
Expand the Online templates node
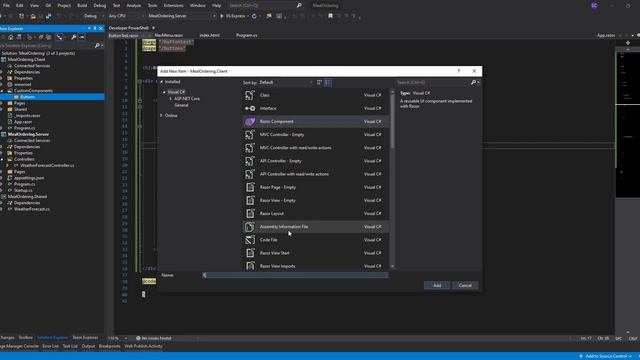coord(162,116)
